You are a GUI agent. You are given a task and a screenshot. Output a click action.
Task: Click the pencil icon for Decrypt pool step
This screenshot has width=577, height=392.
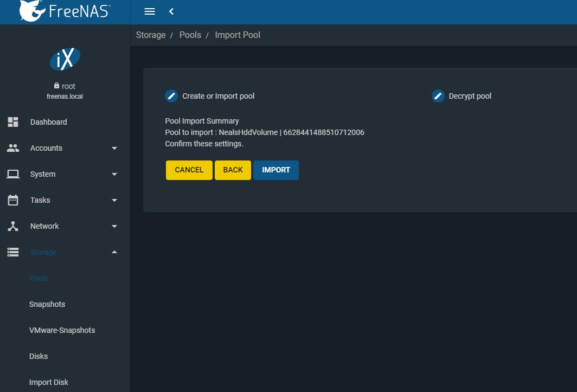click(438, 96)
